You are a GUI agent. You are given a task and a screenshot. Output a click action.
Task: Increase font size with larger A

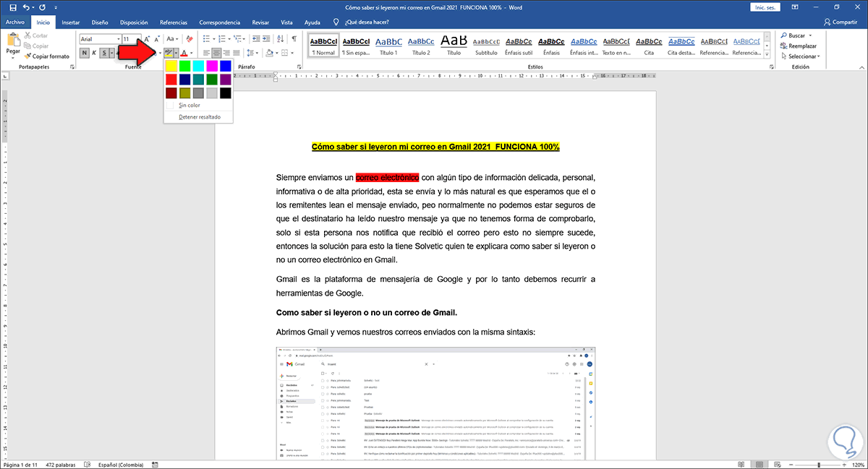pyautogui.click(x=147, y=38)
